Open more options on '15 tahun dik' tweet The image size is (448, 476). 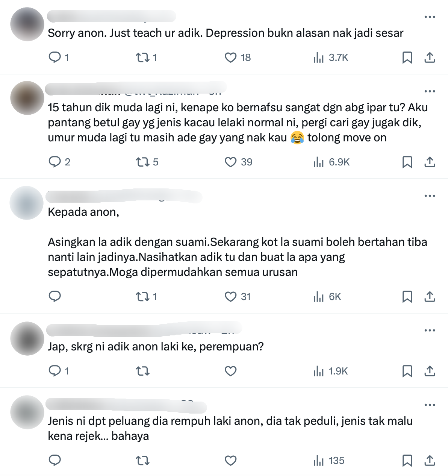[x=430, y=91]
